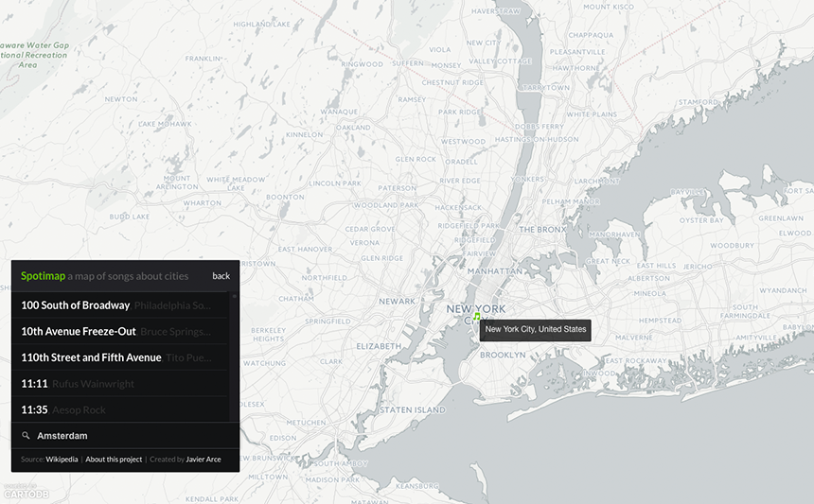This screenshot has height=504, width=814.
Task: Click the Brooklyn label on map
Action: pyautogui.click(x=502, y=355)
